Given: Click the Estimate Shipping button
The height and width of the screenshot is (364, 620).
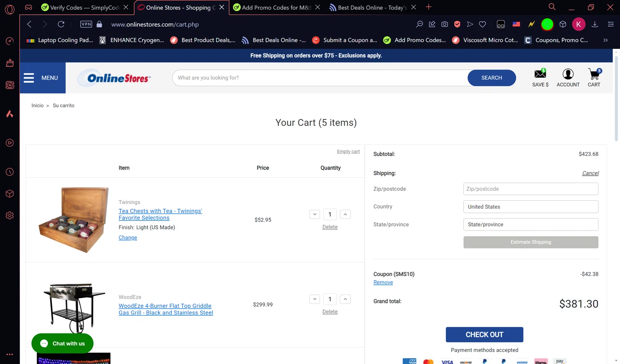Looking at the screenshot, I should click(x=531, y=242).
